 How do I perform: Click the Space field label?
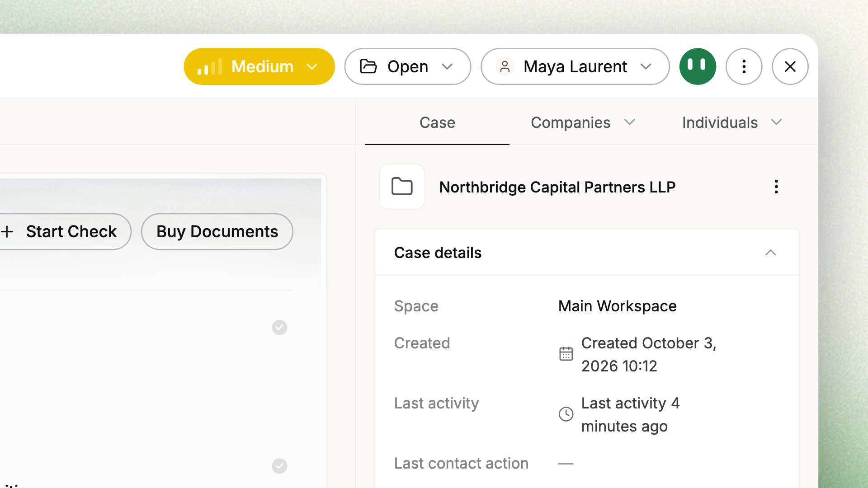click(x=416, y=306)
